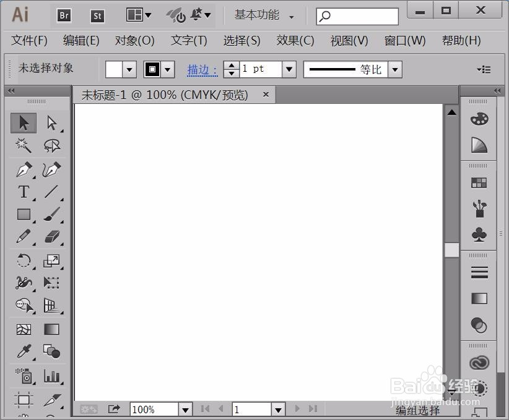This screenshot has height=420, width=509.
Task: Select the Type tool
Action: [x=24, y=192]
